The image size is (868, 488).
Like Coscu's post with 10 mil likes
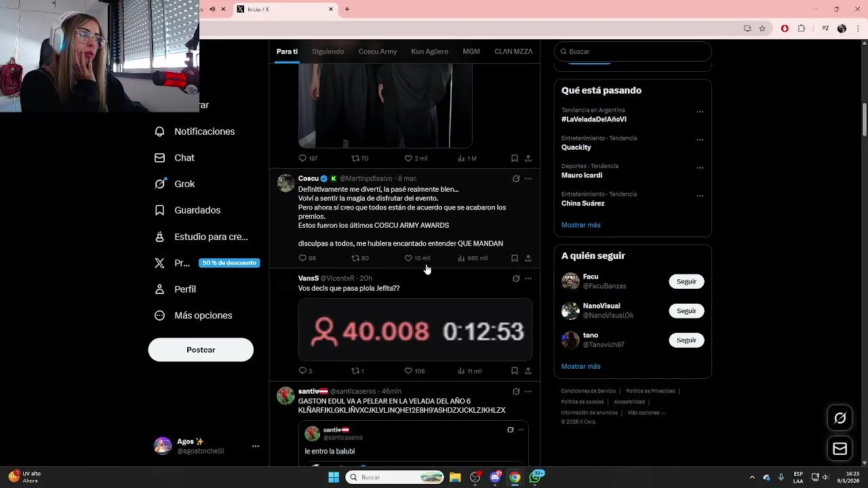coord(408,258)
